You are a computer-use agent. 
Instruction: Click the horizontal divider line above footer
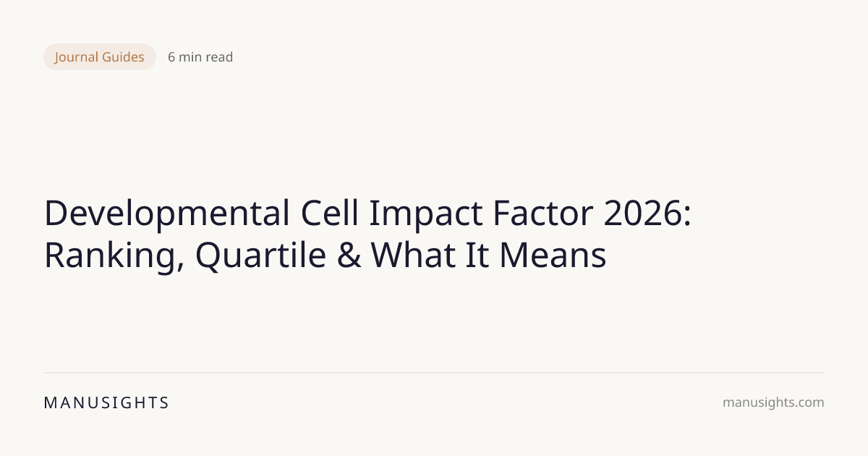[x=434, y=373]
